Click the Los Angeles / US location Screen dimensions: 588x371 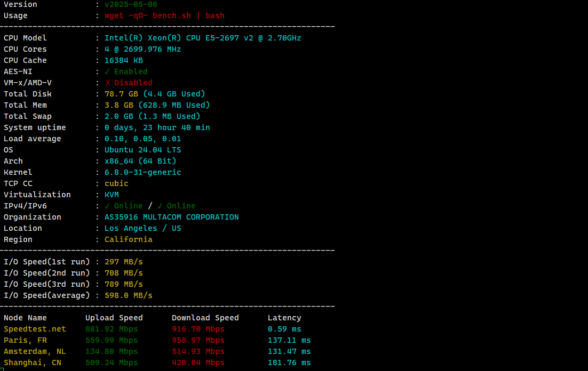tap(142, 228)
